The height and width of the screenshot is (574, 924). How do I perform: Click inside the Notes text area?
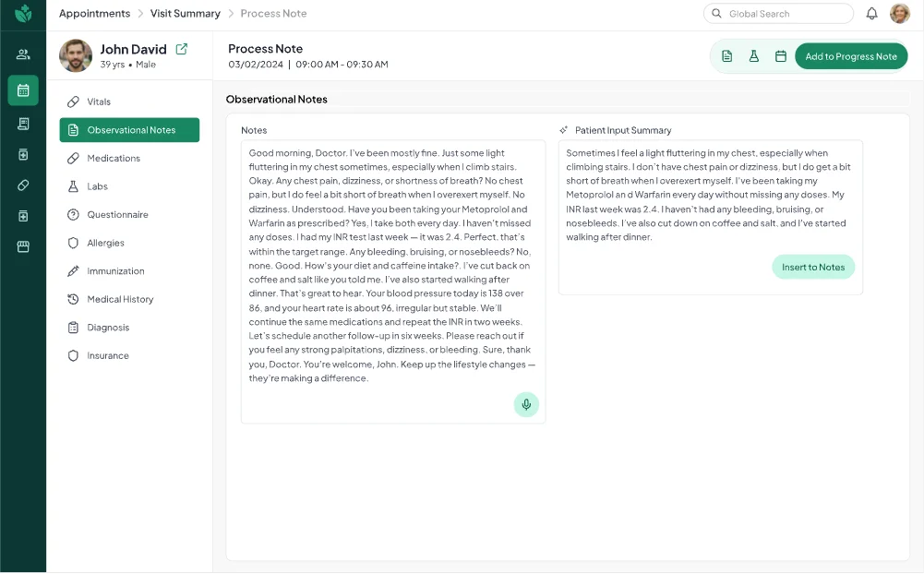tap(393, 281)
